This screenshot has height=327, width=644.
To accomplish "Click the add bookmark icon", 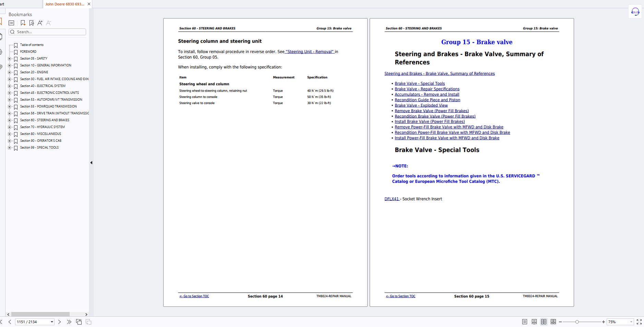I will pos(23,23).
